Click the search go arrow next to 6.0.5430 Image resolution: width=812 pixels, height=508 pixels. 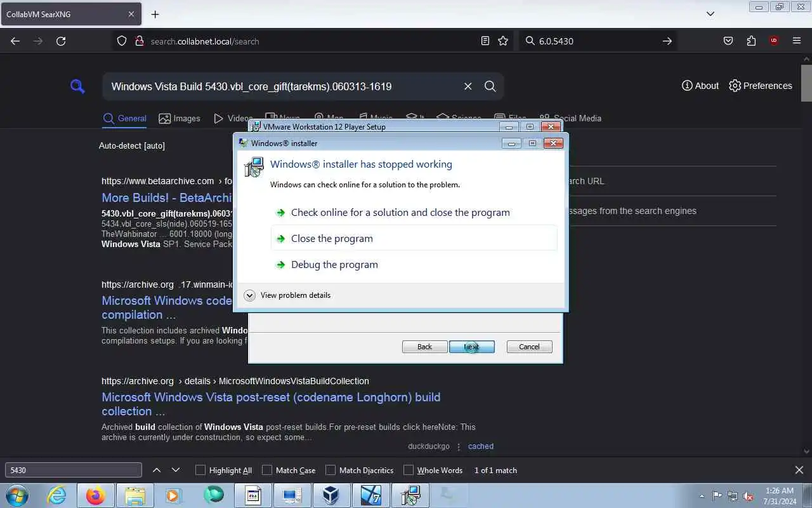pos(667,41)
